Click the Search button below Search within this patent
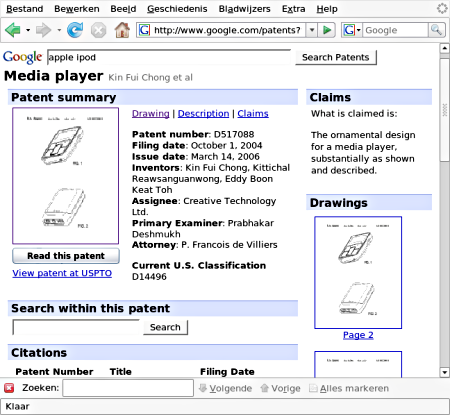 point(165,327)
